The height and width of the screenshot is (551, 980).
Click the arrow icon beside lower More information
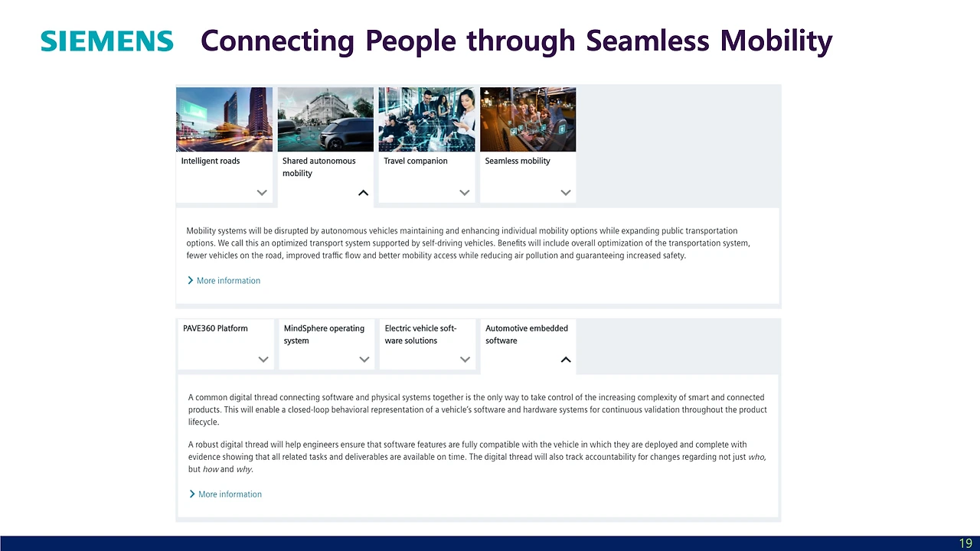point(192,494)
